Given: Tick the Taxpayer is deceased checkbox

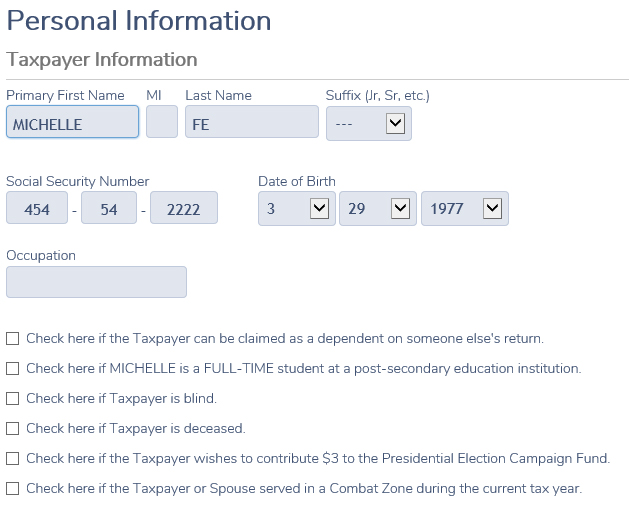Looking at the screenshot, I should pyautogui.click(x=12, y=429).
